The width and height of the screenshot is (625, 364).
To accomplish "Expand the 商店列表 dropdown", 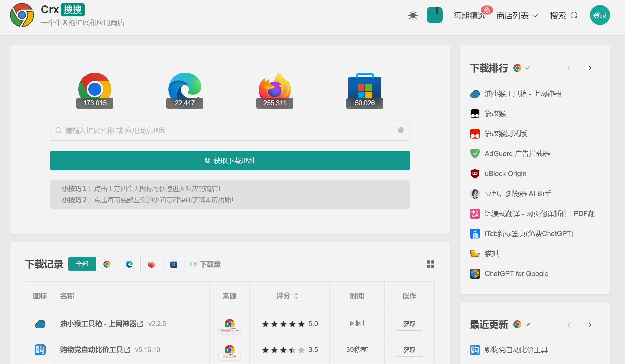I will (517, 16).
